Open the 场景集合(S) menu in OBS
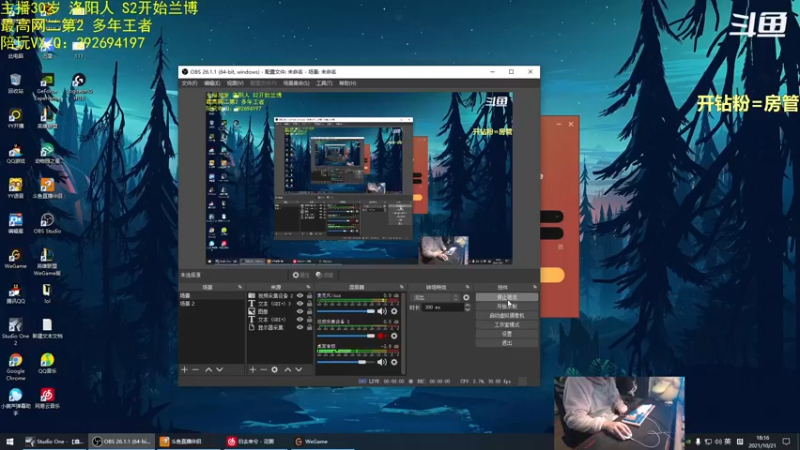 click(296, 83)
